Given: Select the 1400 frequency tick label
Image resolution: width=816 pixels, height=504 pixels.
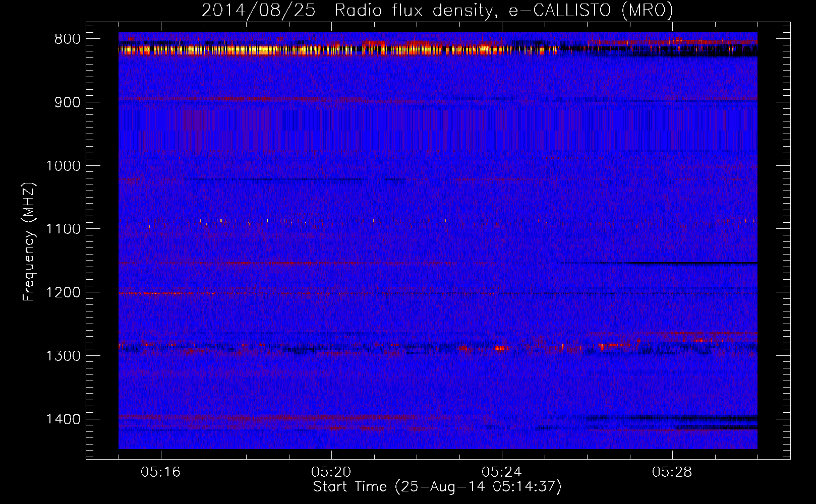Looking at the screenshot, I should point(63,419).
